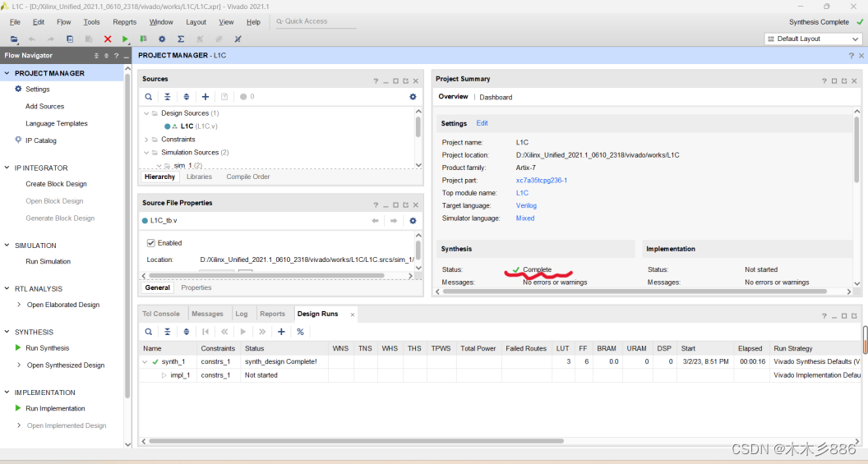The width and height of the screenshot is (868, 464).
Task: Click Run Simulation in Flow Navigator
Action: click(x=48, y=262)
